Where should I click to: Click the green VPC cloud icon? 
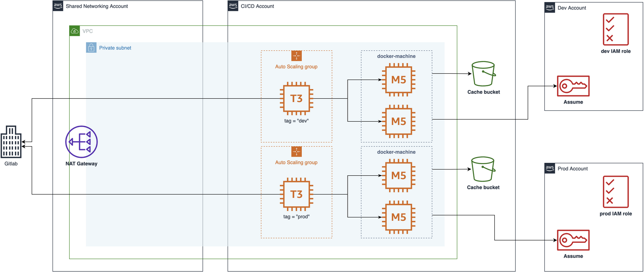pos(75,31)
